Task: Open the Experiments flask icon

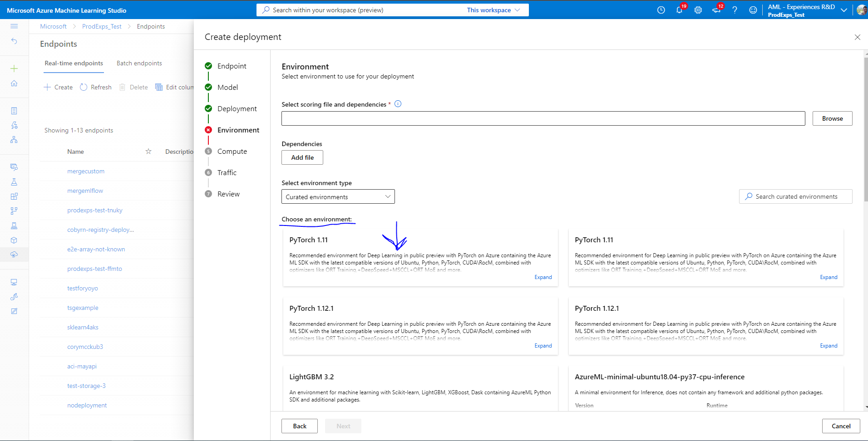Action: 14,182
